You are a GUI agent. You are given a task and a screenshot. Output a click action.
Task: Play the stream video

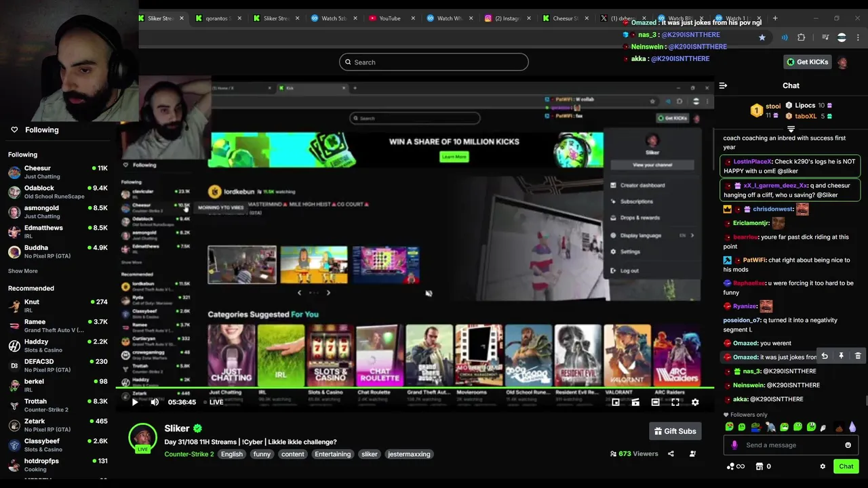point(135,402)
